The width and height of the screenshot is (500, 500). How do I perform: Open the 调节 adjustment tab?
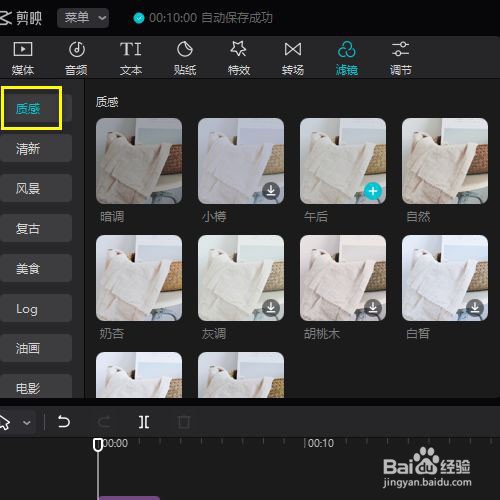tap(401, 58)
